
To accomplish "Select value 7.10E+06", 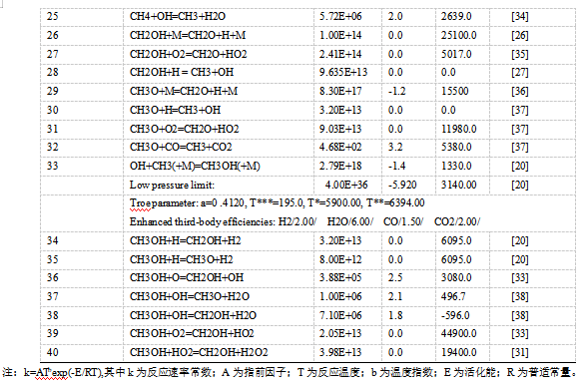I will tap(340, 315).
